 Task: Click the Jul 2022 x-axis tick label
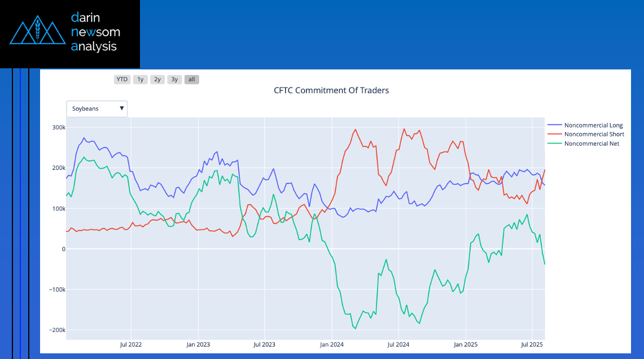tap(131, 344)
